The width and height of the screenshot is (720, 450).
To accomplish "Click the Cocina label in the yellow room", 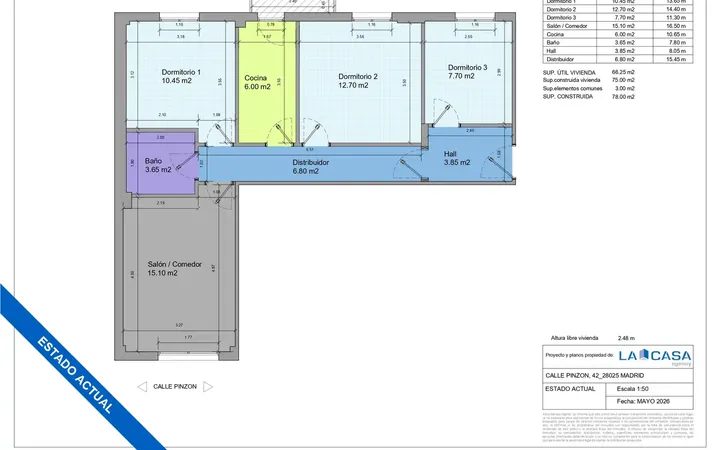I will [x=255, y=78].
